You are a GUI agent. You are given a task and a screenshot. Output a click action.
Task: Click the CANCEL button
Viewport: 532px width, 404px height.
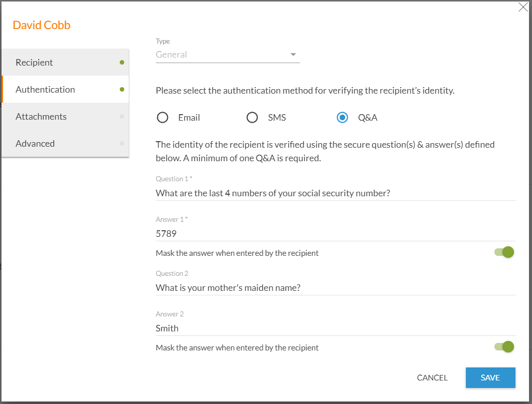(432, 377)
